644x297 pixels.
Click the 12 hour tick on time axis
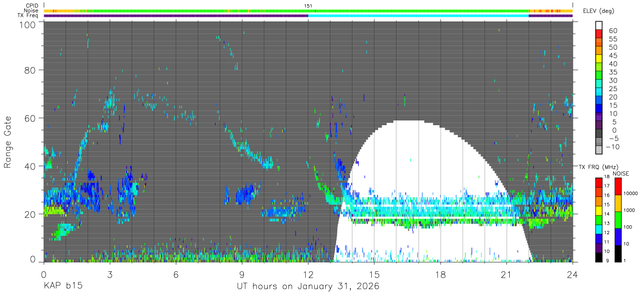308,274
